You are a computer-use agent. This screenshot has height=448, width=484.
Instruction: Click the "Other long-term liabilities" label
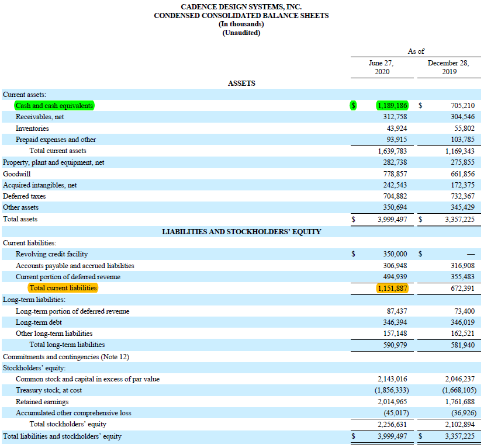[54, 334]
